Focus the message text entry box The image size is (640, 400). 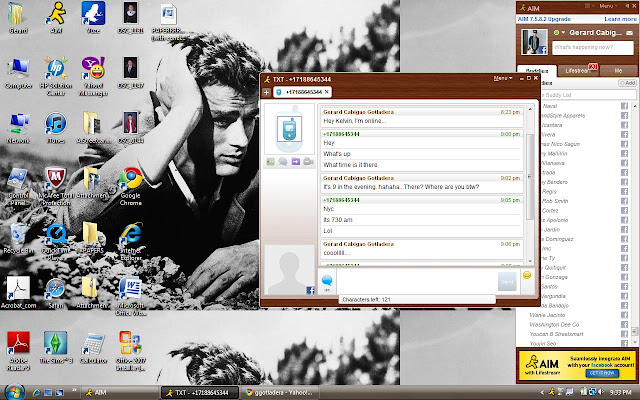pos(417,282)
